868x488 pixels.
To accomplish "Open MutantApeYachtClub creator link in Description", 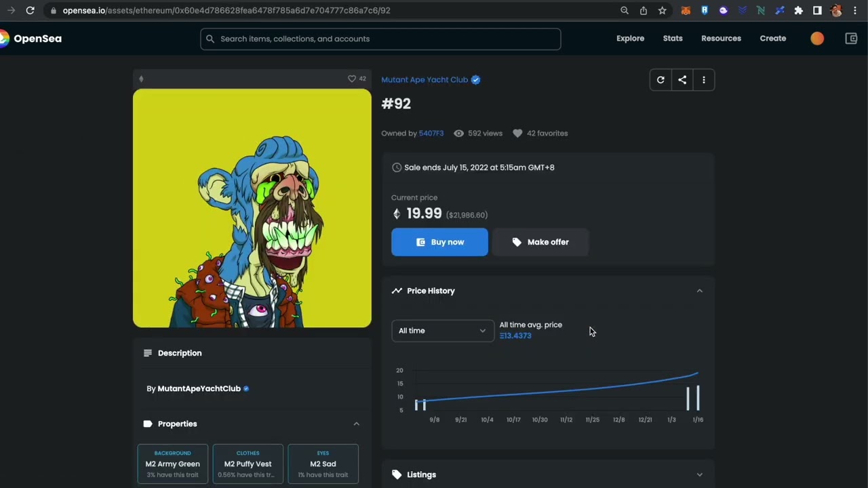I will point(199,388).
